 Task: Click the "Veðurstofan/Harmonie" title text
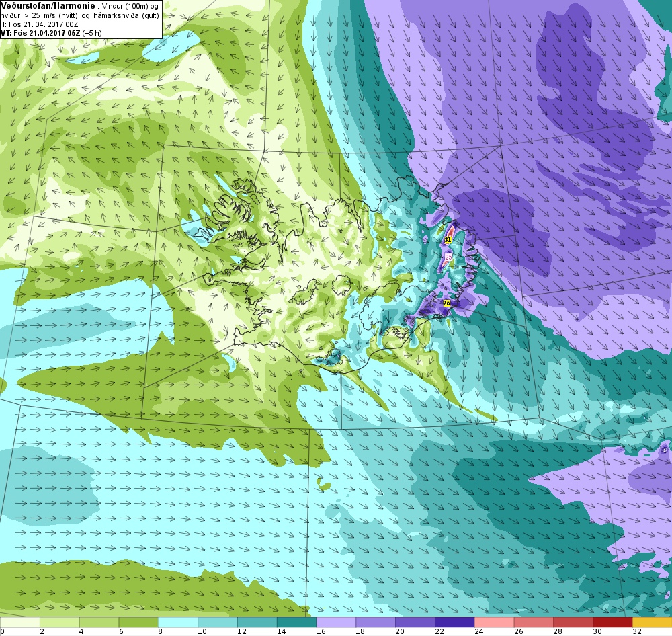[x=47, y=7]
